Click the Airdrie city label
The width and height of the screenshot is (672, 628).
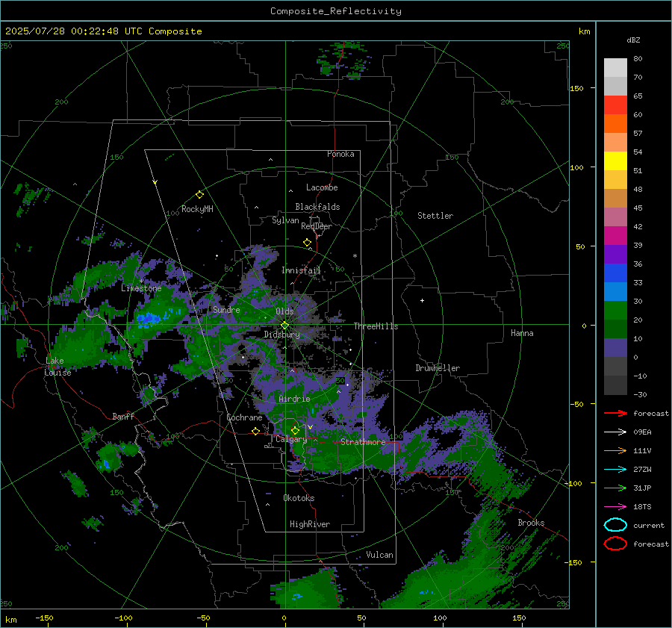294,399
